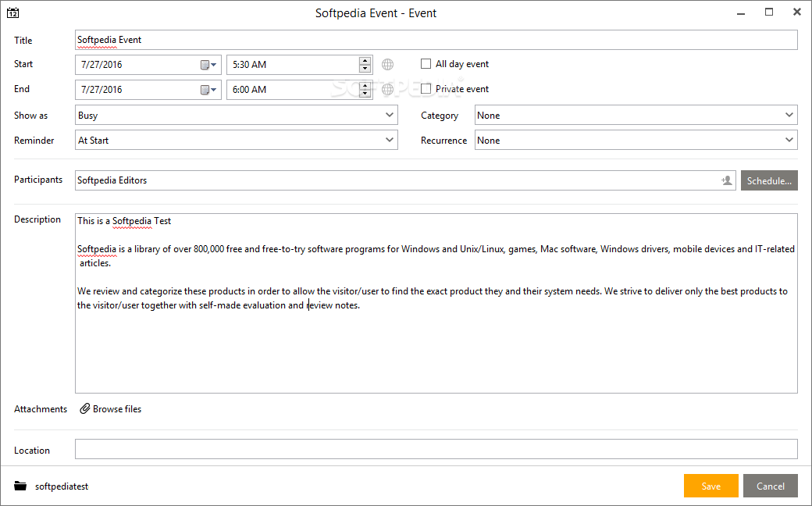Decrease the Start time with down arrow
Image resolution: width=812 pixels, height=506 pixels.
click(365, 69)
